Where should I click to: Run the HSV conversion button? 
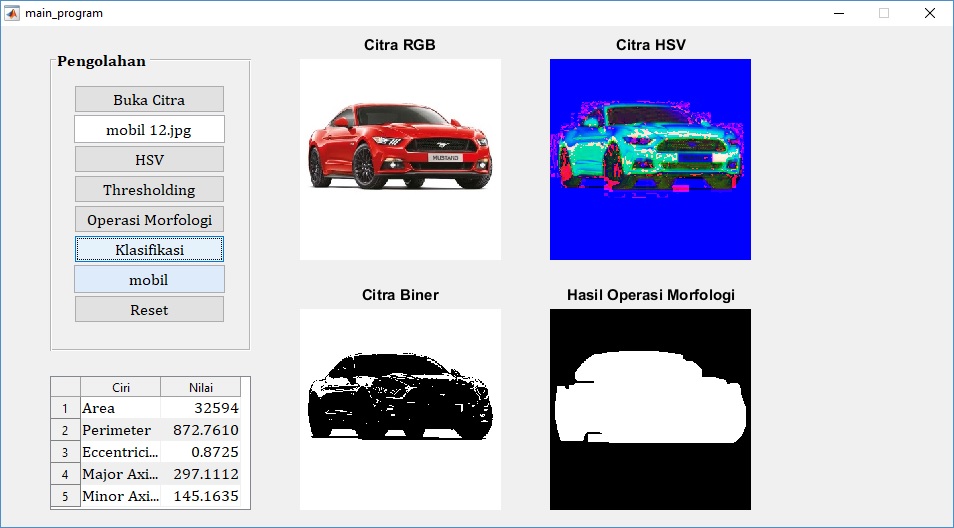tap(149, 159)
